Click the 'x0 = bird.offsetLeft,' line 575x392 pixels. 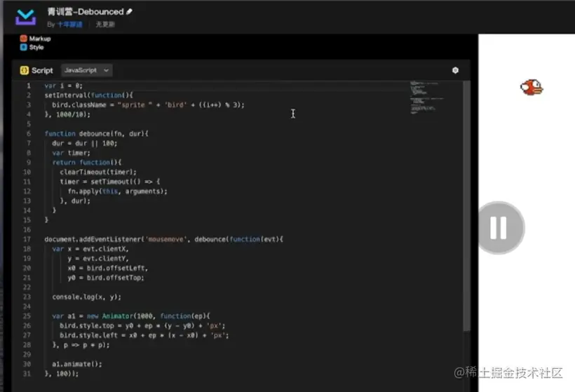click(107, 268)
